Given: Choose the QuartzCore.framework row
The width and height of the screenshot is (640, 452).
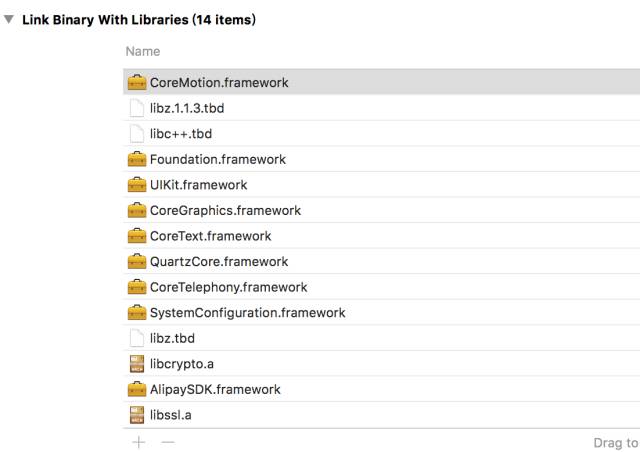Looking at the screenshot, I should click(x=382, y=261).
